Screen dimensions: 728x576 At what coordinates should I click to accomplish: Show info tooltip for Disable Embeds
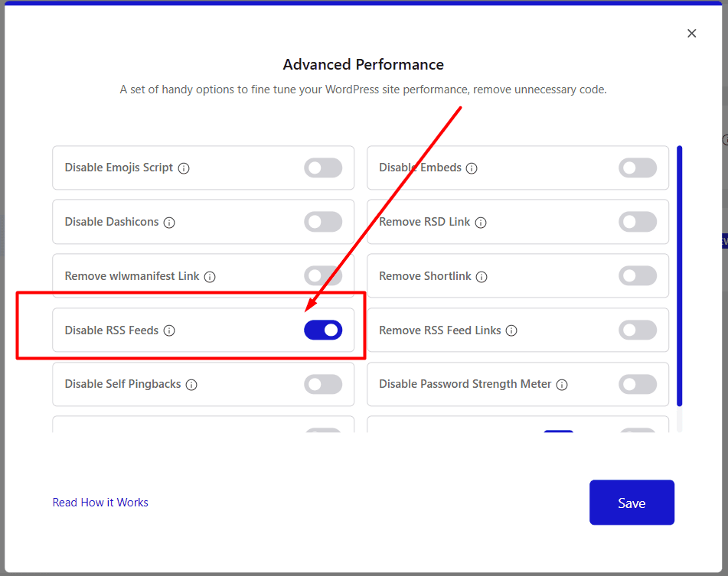(x=472, y=168)
